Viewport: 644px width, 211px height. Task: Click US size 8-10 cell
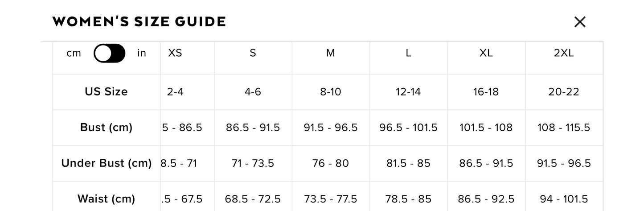[330, 91]
